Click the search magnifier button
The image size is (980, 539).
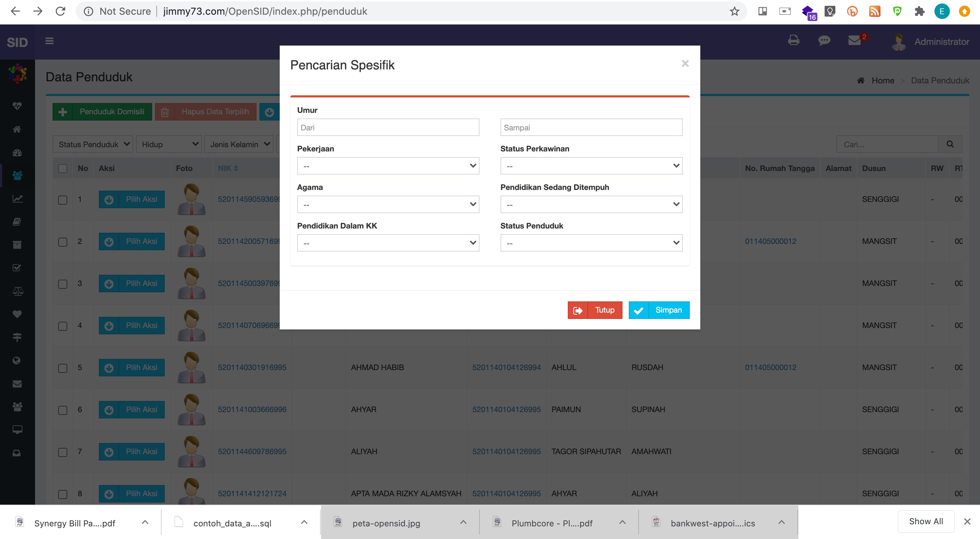click(950, 144)
